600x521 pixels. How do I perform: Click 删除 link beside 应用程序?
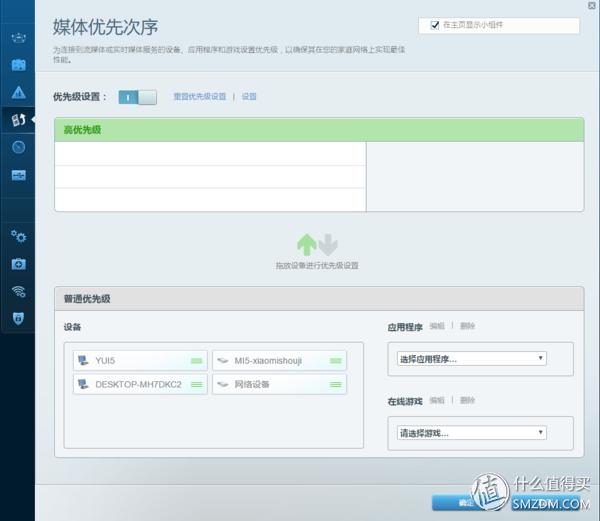tap(467, 326)
